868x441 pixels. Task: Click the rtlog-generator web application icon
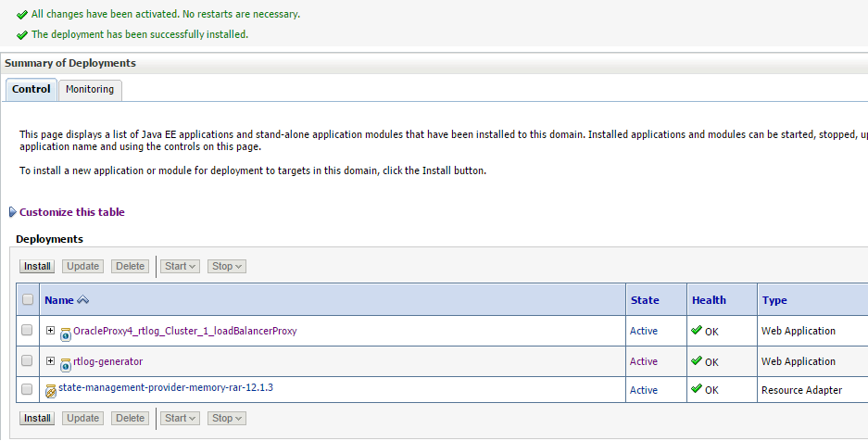[66, 365]
